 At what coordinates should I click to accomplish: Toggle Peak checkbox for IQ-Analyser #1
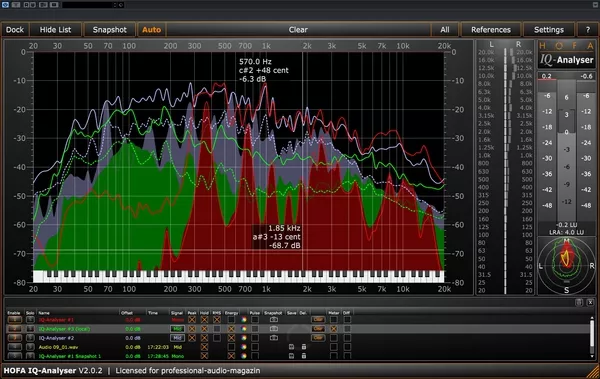coord(192,320)
